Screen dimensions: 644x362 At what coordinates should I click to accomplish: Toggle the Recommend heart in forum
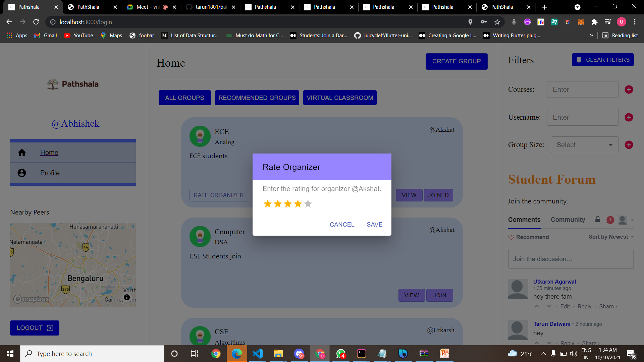click(x=511, y=237)
